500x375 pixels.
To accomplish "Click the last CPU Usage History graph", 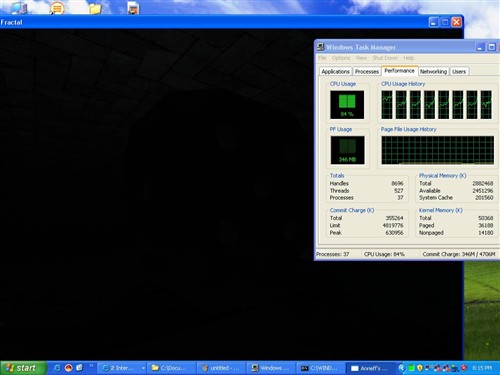I will coord(486,105).
